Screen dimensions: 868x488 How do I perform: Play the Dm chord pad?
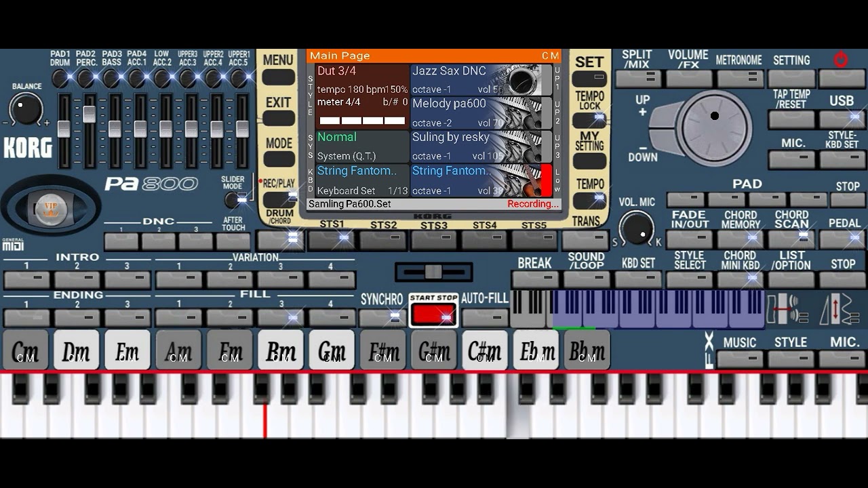(77, 350)
